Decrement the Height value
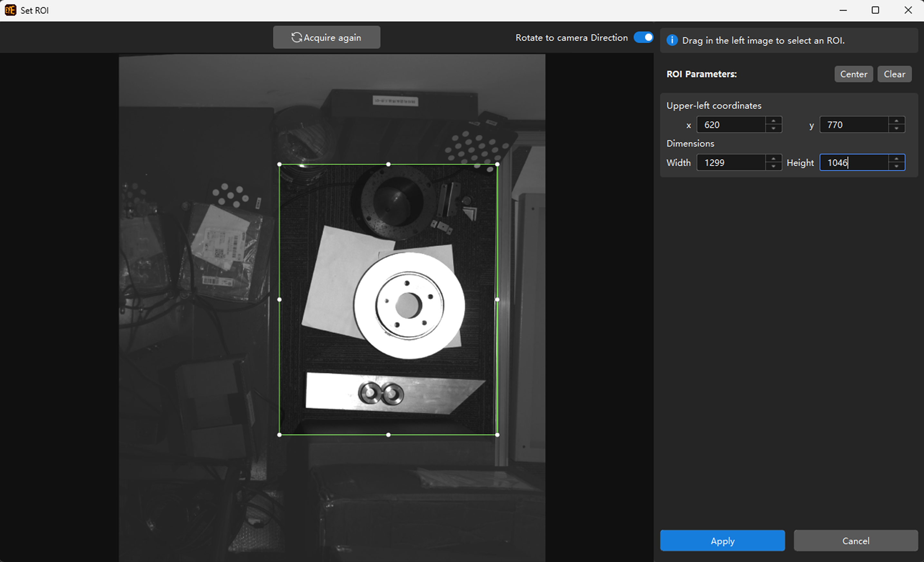Screen dimensions: 924x562 pos(896,167)
